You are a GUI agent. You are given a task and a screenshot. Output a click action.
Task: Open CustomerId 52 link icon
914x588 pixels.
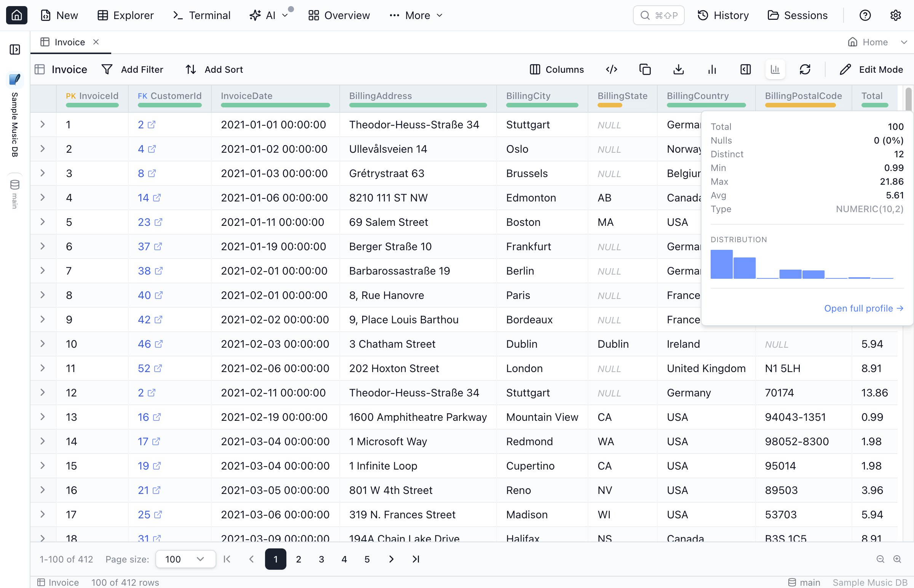[158, 369]
